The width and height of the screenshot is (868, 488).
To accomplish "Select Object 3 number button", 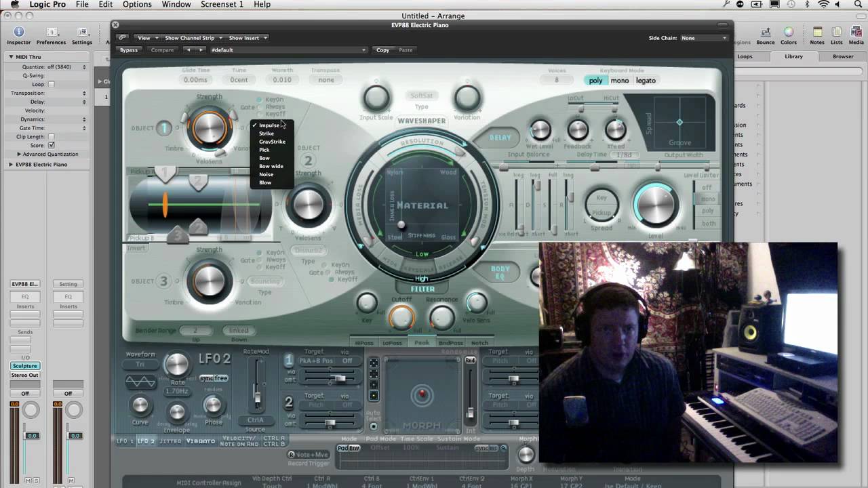I will pos(163,281).
